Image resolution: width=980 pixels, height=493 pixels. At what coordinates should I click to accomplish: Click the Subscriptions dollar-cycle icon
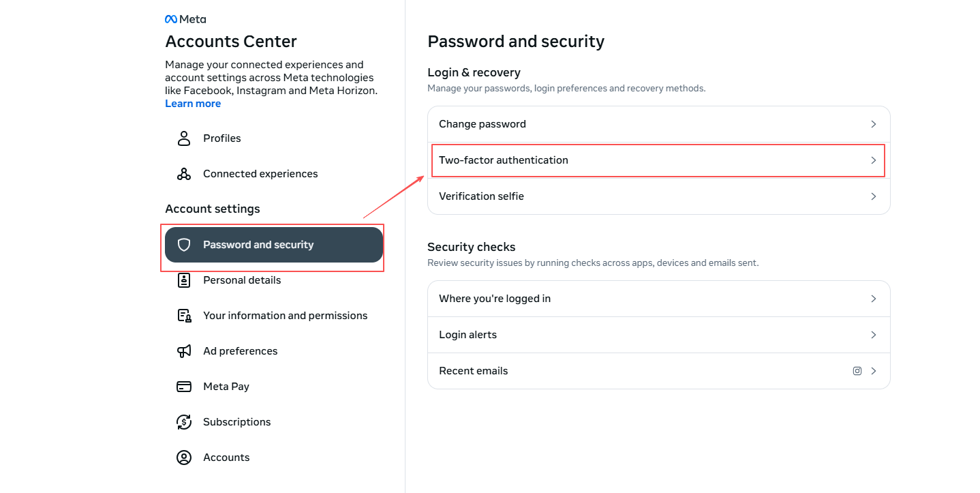pyautogui.click(x=184, y=422)
